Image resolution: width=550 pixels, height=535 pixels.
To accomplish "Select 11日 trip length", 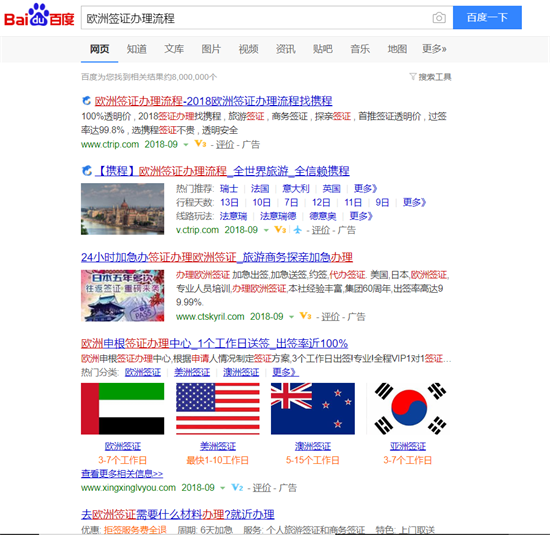I will 353,202.
